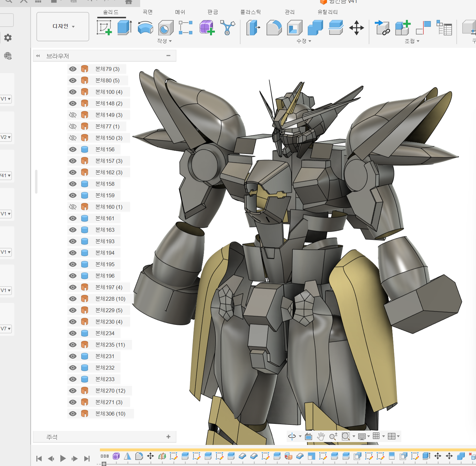Expand the 주석 panel with plus
Image resolution: width=476 pixels, height=466 pixels.
[x=168, y=437]
